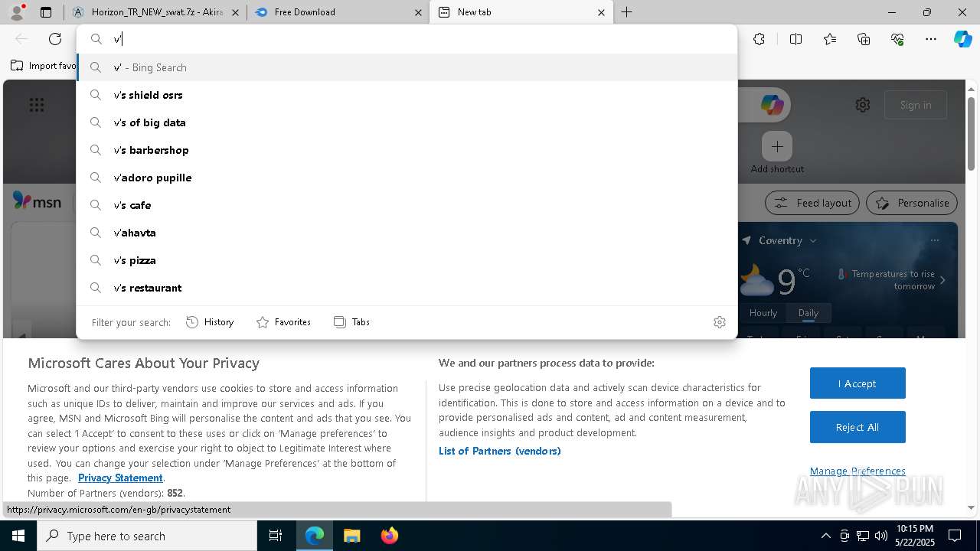Screen dimensions: 980x551
Task: Select suggestion v'adoro pupille
Action: (407, 178)
